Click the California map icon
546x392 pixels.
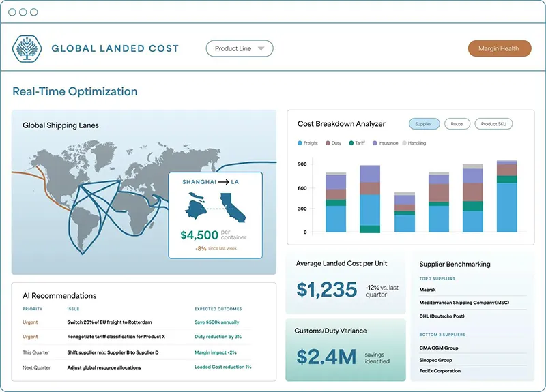point(233,208)
